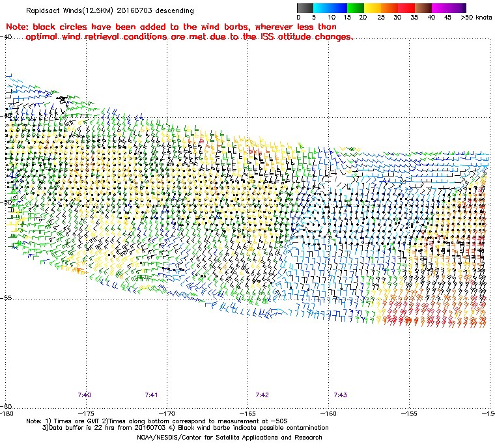Click the -155 longitude axis label

(x=410, y=413)
